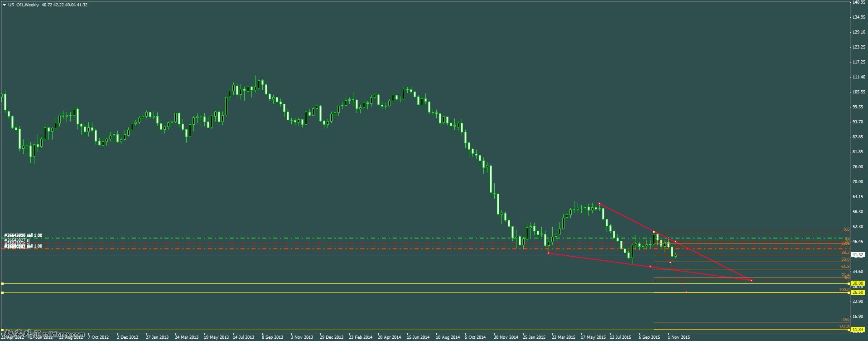The width and height of the screenshot is (868, 341).
Task: Grab the wedge apex anchor point
Action: pos(752,280)
